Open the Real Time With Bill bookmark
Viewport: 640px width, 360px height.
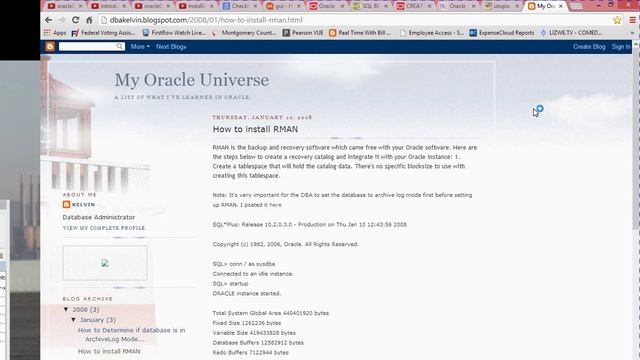tap(360, 33)
